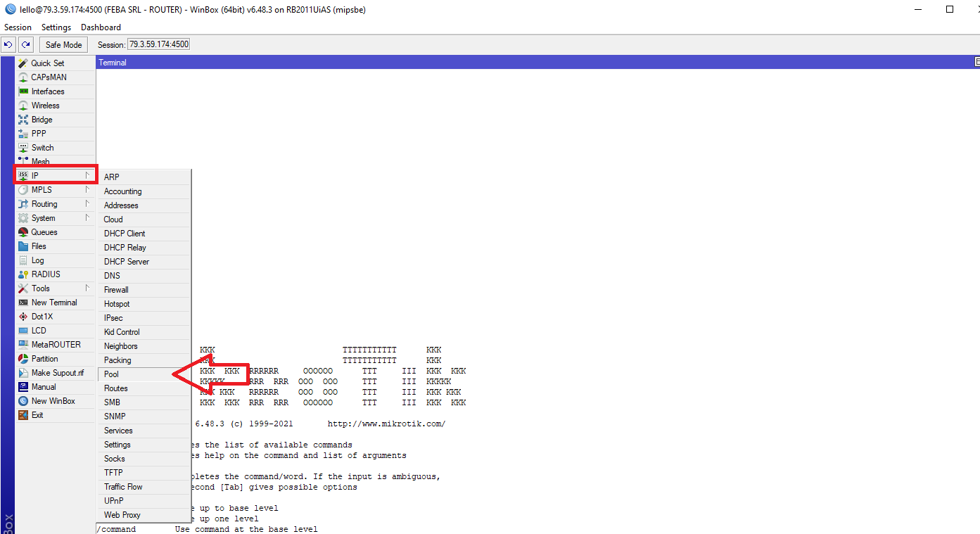Open Cloud in the IP submenu
980x534 pixels.
144,220
